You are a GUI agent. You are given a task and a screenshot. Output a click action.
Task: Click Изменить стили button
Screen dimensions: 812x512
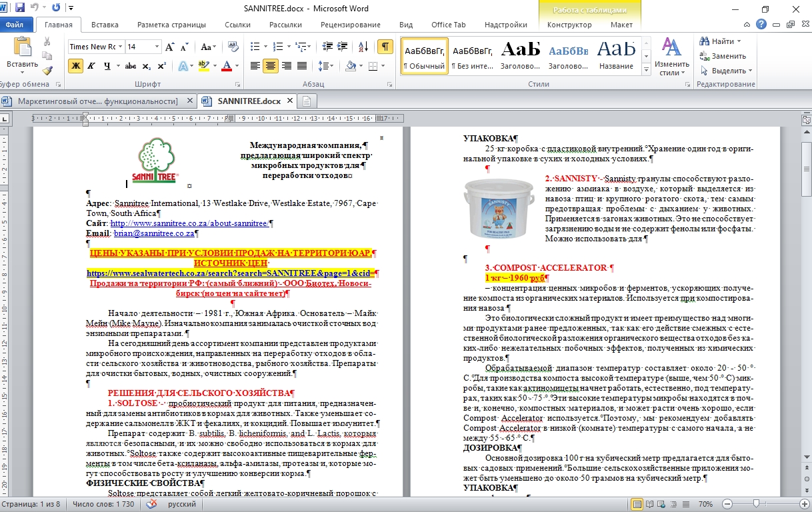click(671, 56)
